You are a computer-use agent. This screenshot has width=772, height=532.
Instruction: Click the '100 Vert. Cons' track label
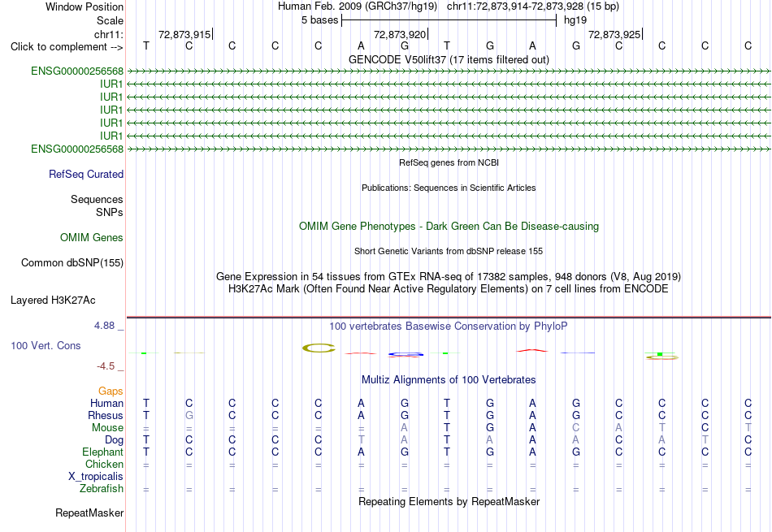tap(46, 345)
